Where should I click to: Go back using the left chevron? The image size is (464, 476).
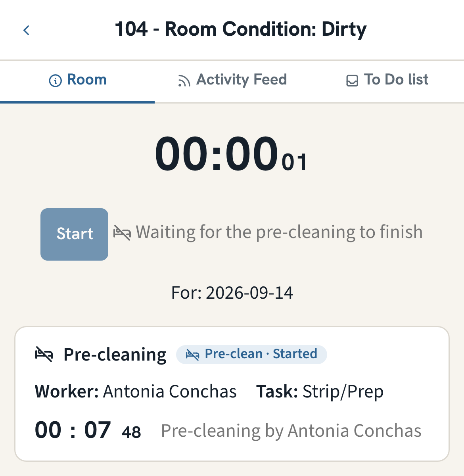pyautogui.click(x=27, y=30)
